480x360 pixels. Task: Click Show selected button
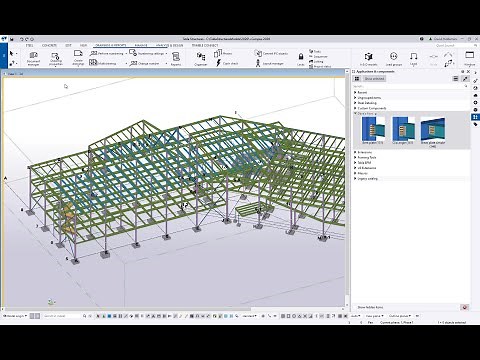[374, 79]
